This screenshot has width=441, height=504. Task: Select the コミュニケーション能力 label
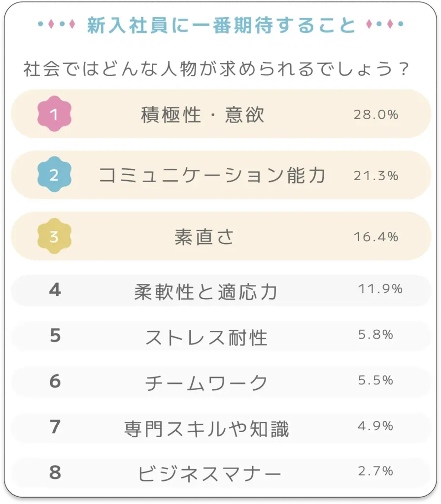click(212, 176)
